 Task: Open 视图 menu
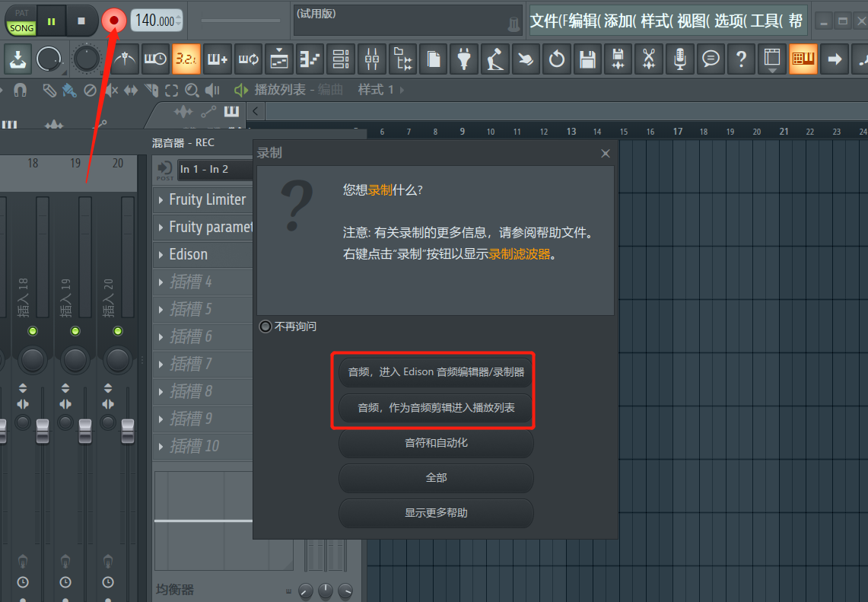[x=695, y=21]
